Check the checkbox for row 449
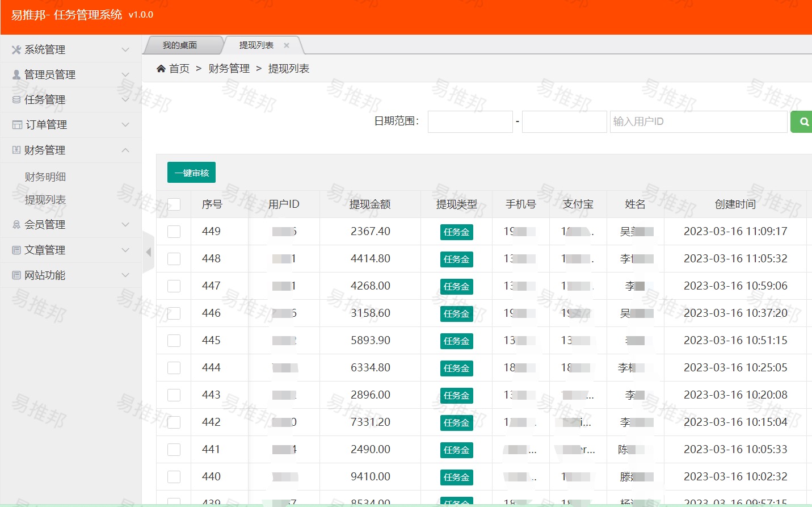The height and width of the screenshot is (507, 812). (174, 232)
